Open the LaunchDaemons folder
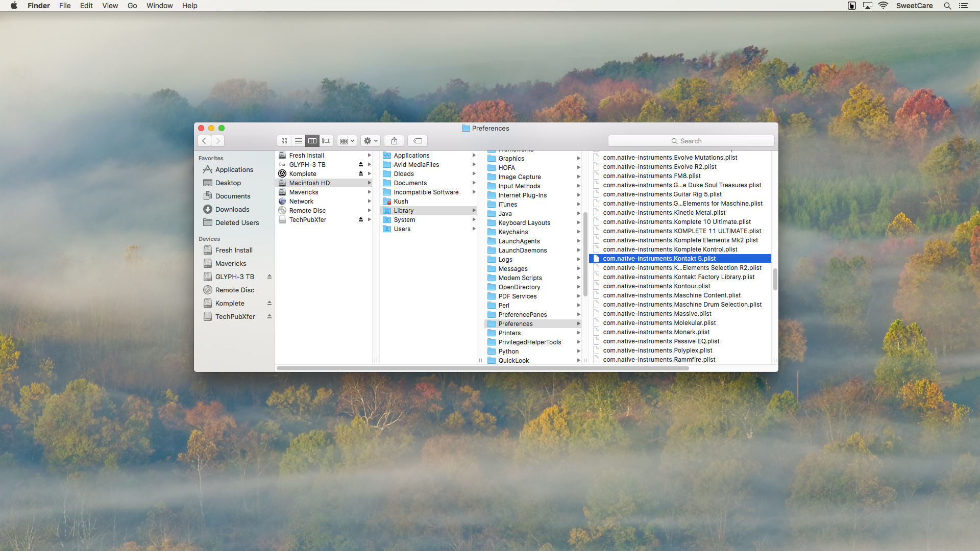The image size is (980, 551). [x=533, y=250]
